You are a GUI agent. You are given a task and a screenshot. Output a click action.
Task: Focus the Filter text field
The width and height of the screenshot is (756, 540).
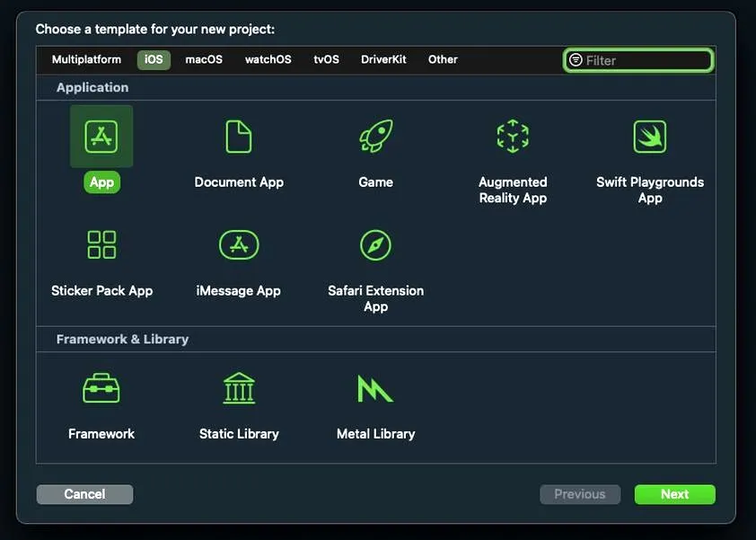click(638, 60)
